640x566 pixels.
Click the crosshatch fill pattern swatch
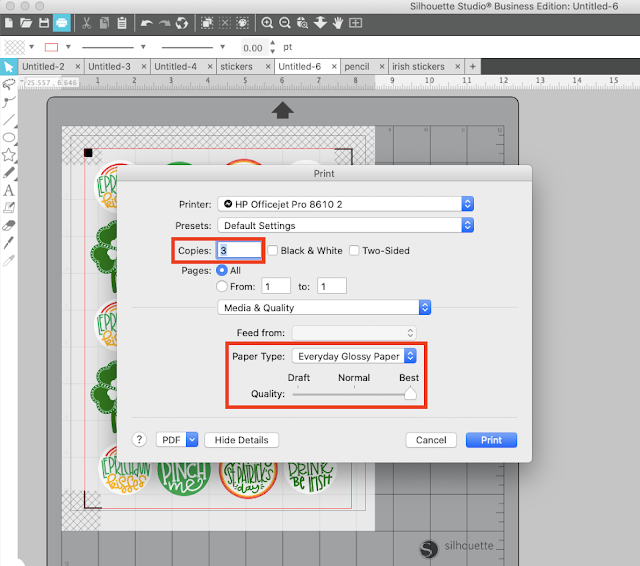click(x=14, y=47)
